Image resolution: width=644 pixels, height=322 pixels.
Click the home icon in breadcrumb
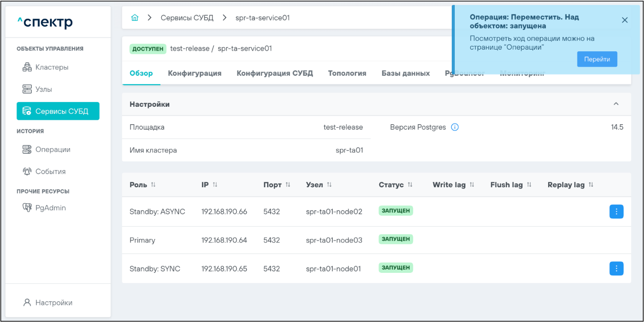click(x=135, y=18)
